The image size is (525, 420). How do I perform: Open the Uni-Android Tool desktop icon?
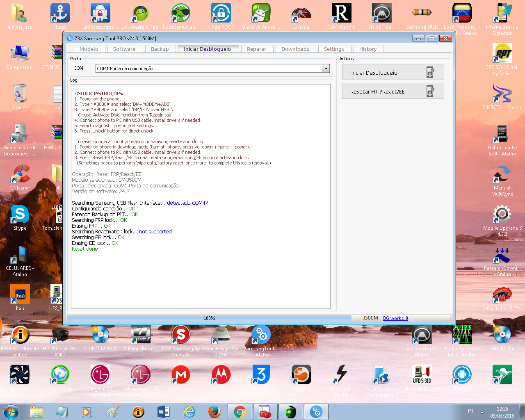[x=140, y=16]
